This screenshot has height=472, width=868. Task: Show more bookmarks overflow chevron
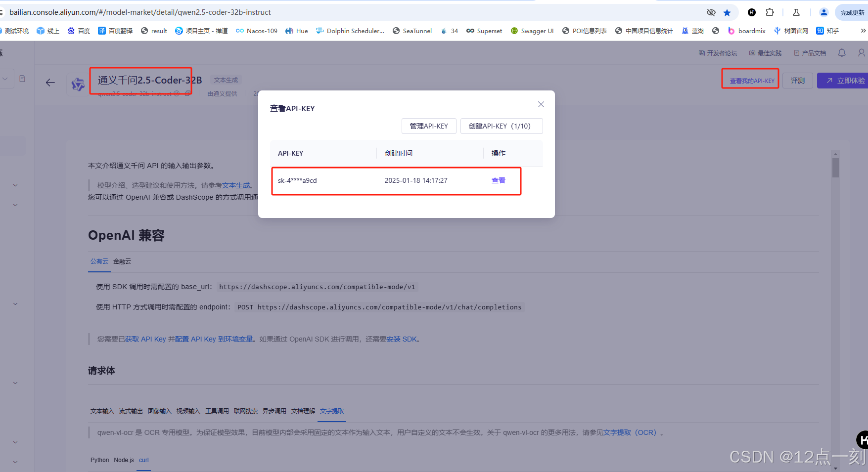coord(863,31)
